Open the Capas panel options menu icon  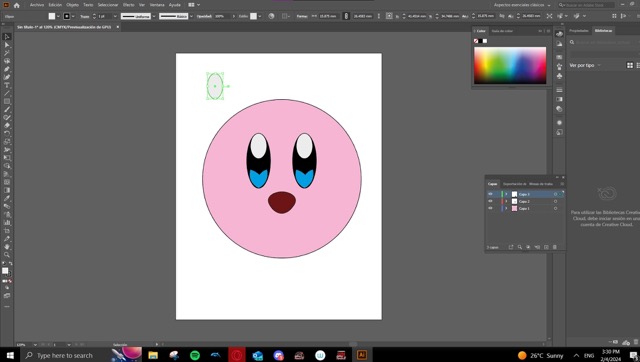562,184
